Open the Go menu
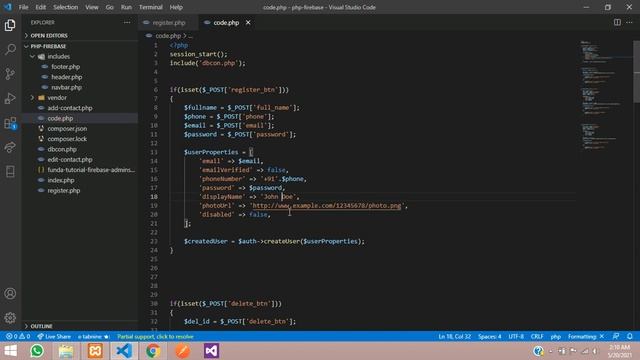Image resolution: width=640 pixels, height=360 pixels. coord(109,7)
